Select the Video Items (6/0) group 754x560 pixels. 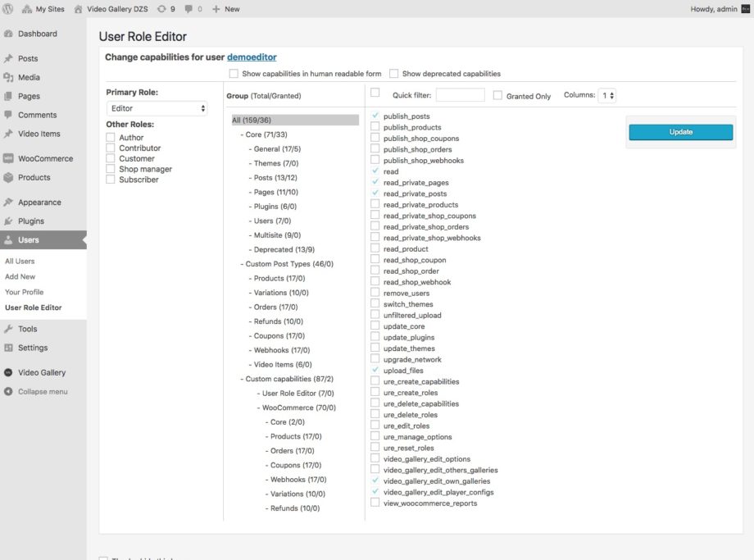(x=283, y=365)
